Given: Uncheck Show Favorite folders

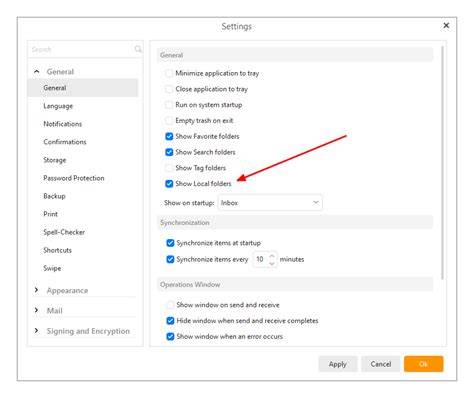Looking at the screenshot, I should coord(169,136).
